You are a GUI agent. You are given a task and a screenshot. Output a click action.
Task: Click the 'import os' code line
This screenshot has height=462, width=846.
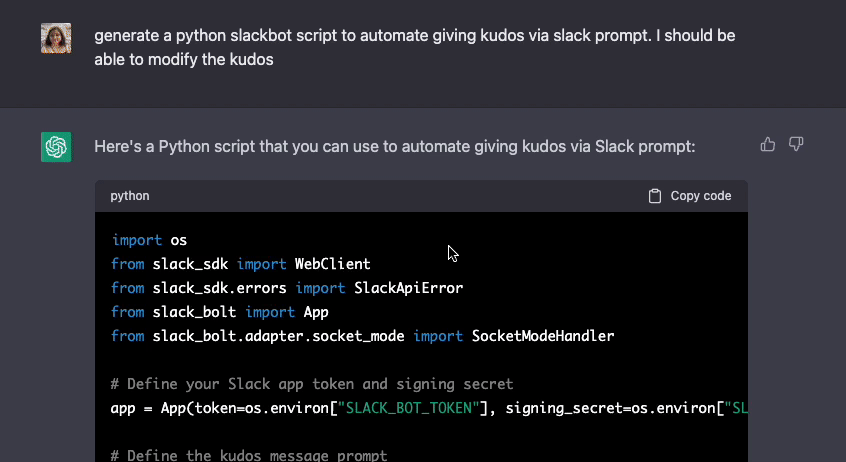[149, 240]
